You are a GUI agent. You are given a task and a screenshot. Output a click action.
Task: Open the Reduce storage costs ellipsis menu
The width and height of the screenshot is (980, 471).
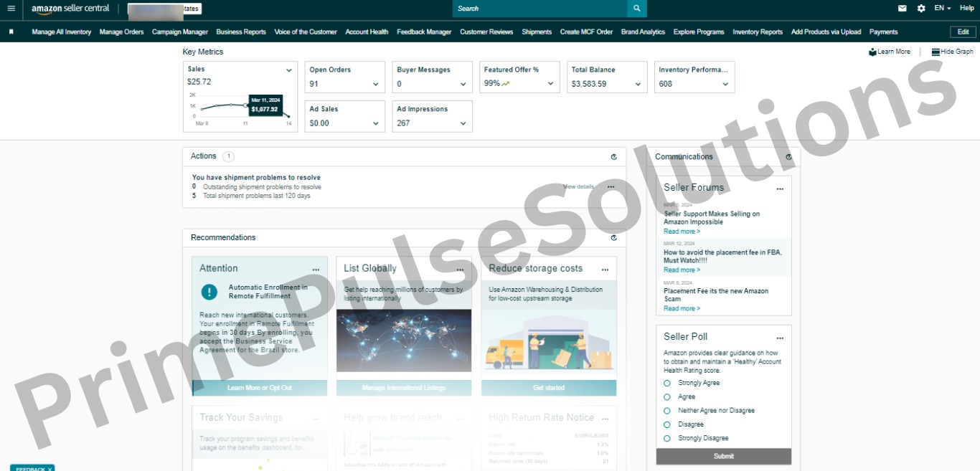(605, 270)
